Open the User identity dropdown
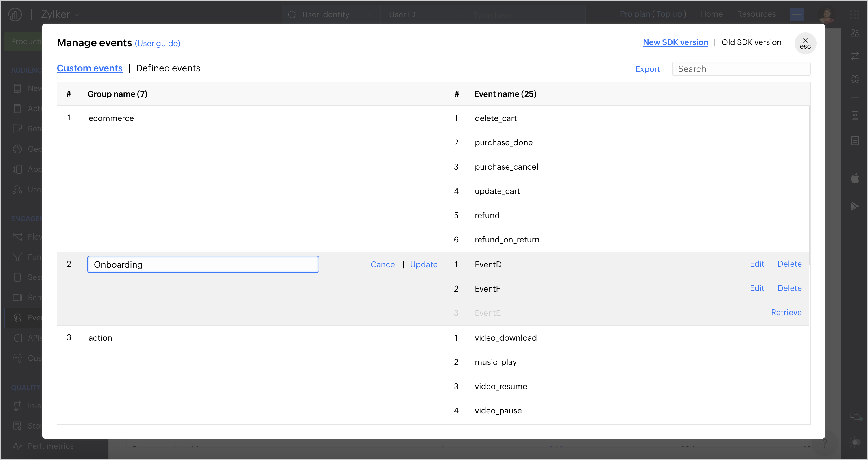The width and height of the screenshot is (868, 460). click(331, 15)
